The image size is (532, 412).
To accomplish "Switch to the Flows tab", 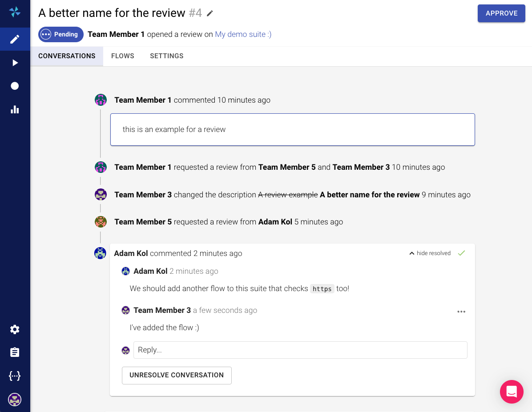I will click(123, 56).
